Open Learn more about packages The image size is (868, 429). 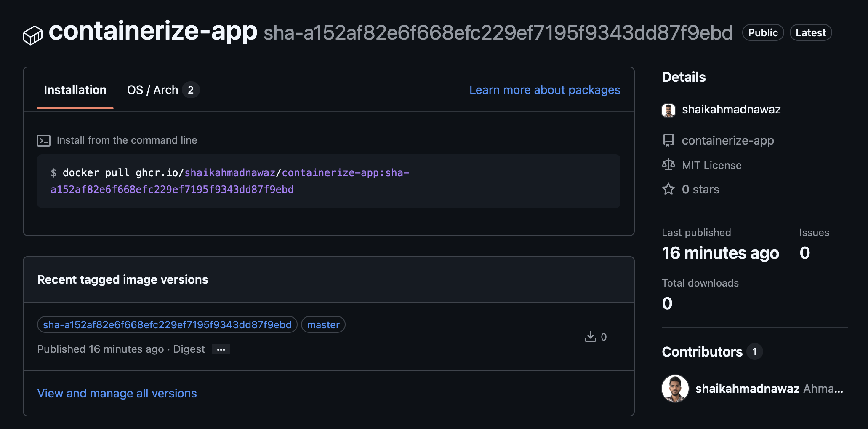[x=544, y=90]
